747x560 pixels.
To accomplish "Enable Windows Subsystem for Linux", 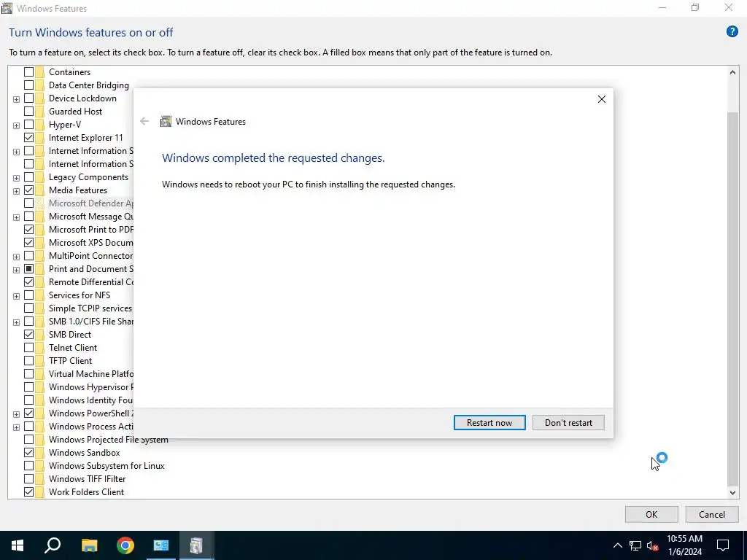I will tap(28, 466).
